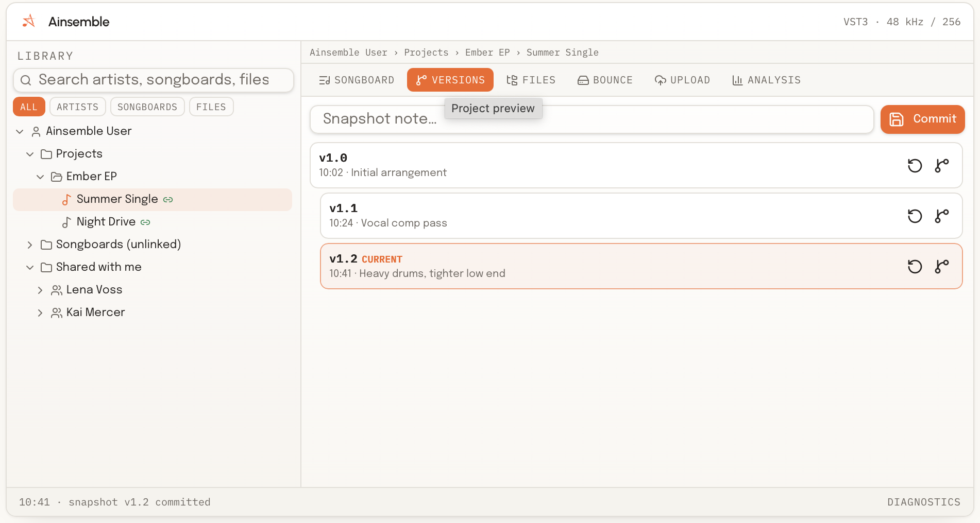Select the Summer Single song label
This screenshot has width=980, height=523.
coord(117,199)
